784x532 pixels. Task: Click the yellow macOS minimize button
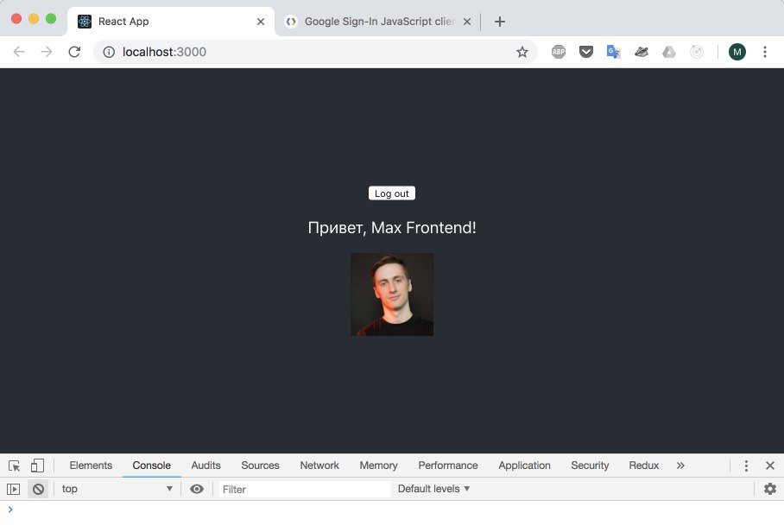coord(34,19)
